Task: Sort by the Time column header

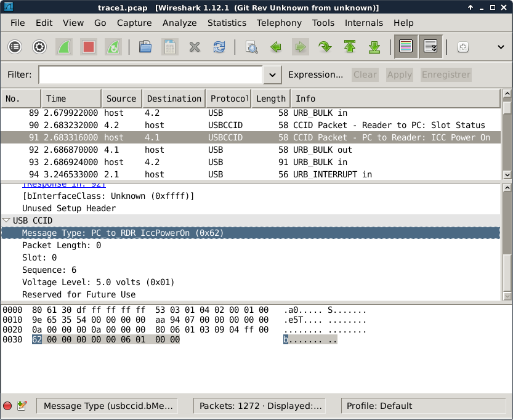Action: 71,99
